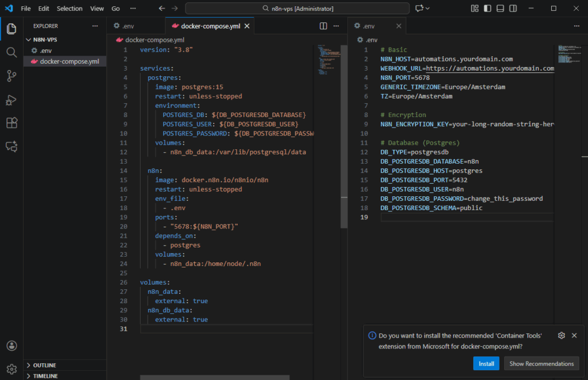Viewport: 588px width, 380px height.
Task: Toggle the secondary side bar
Action: pyautogui.click(x=513, y=8)
